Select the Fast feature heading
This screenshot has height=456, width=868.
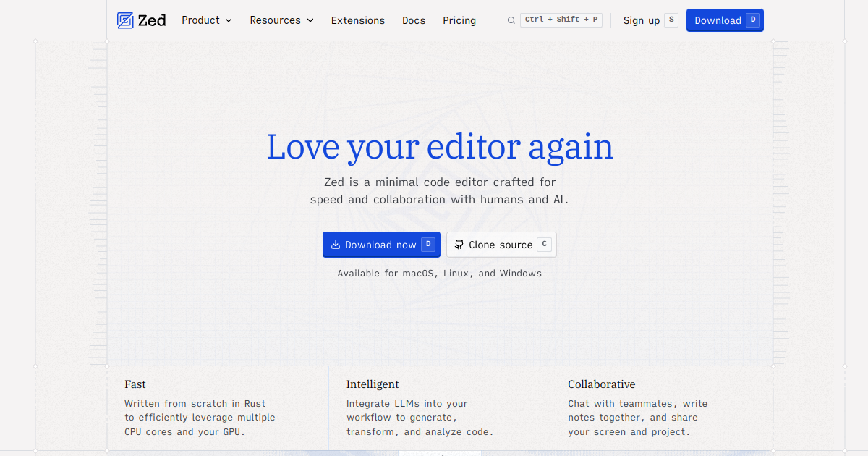point(135,384)
